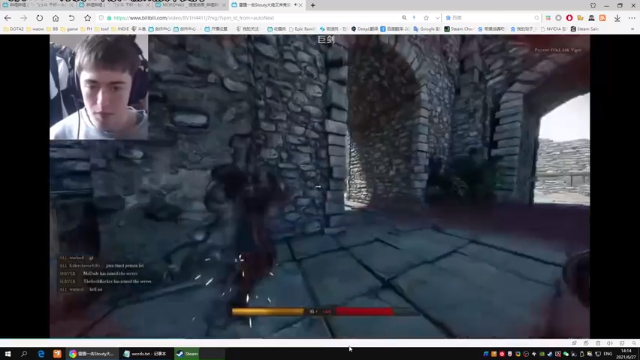640x360 pixels.
Task: Open the DOTA2 bookmark folder
Action: point(13,29)
